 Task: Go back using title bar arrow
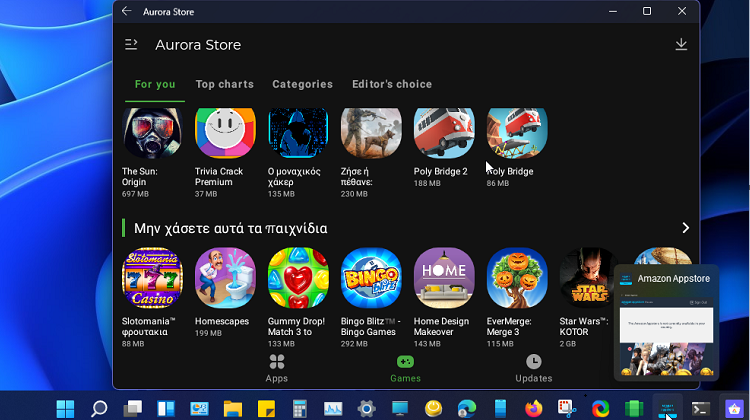click(127, 11)
